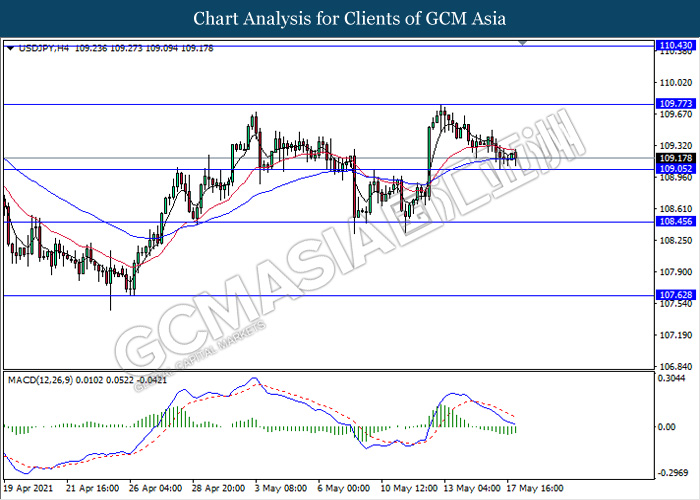Click the 109.320 price axis value
The image size is (700, 500).
(676, 146)
